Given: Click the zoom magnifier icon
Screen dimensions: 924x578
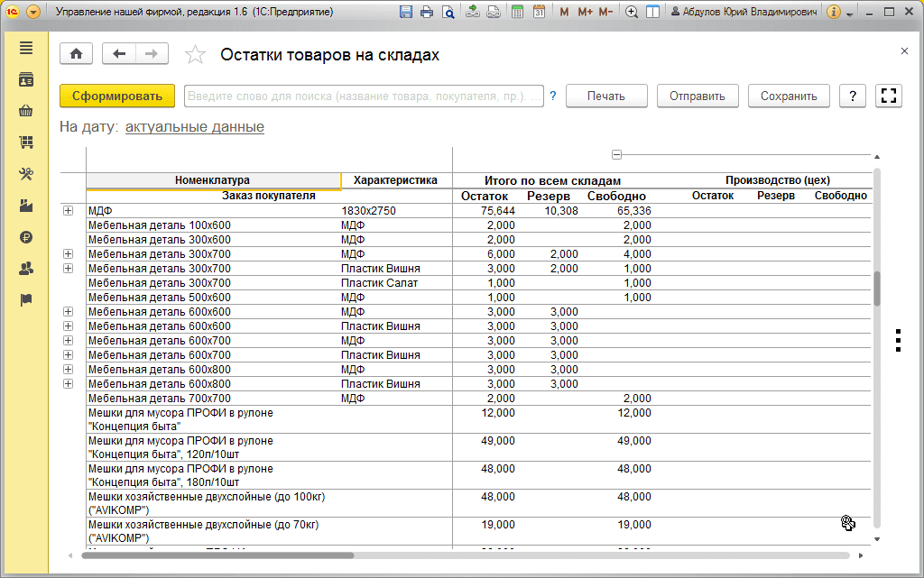Looking at the screenshot, I should pyautogui.click(x=632, y=13).
